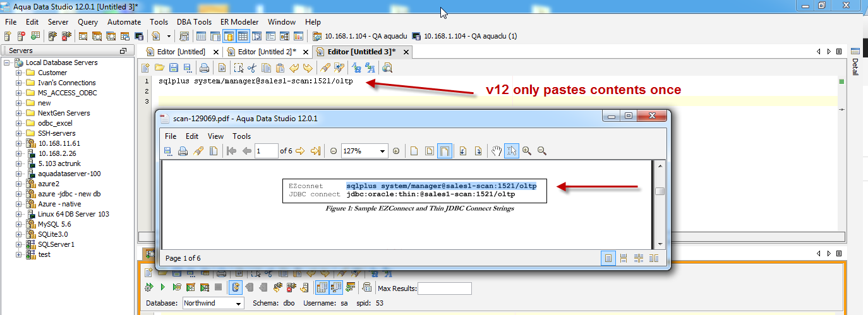The image size is (868, 315).
Task: Expand the SSH-servers folder
Action: tap(19, 133)
